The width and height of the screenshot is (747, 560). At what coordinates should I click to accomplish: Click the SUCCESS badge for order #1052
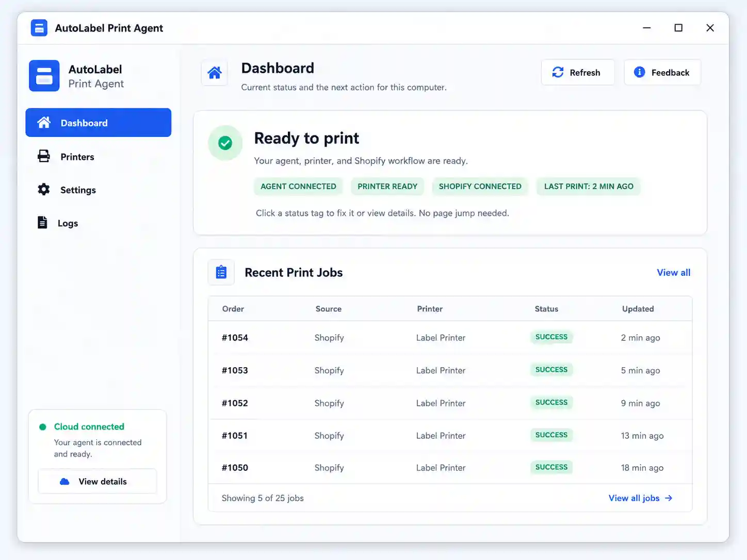point(551,402)
